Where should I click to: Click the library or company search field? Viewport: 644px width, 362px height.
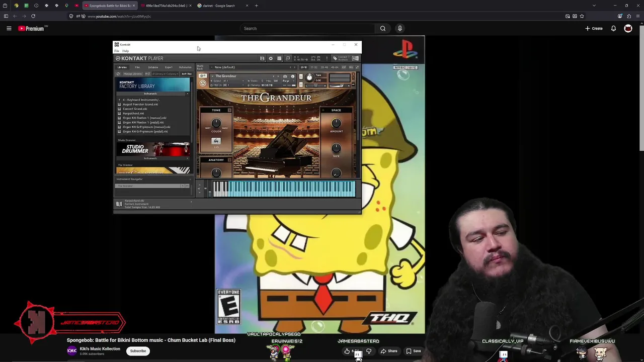(166, 74)
